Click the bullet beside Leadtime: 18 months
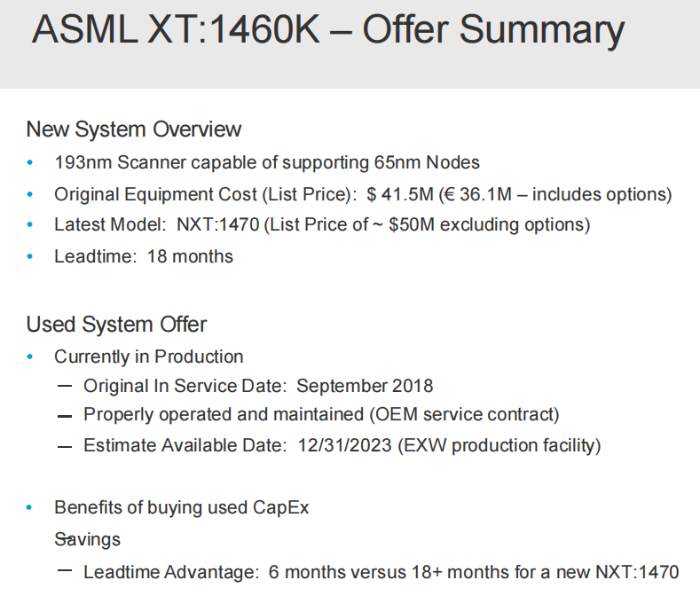Viewport: 700px width, 596px height. click(x=32, y=256)
